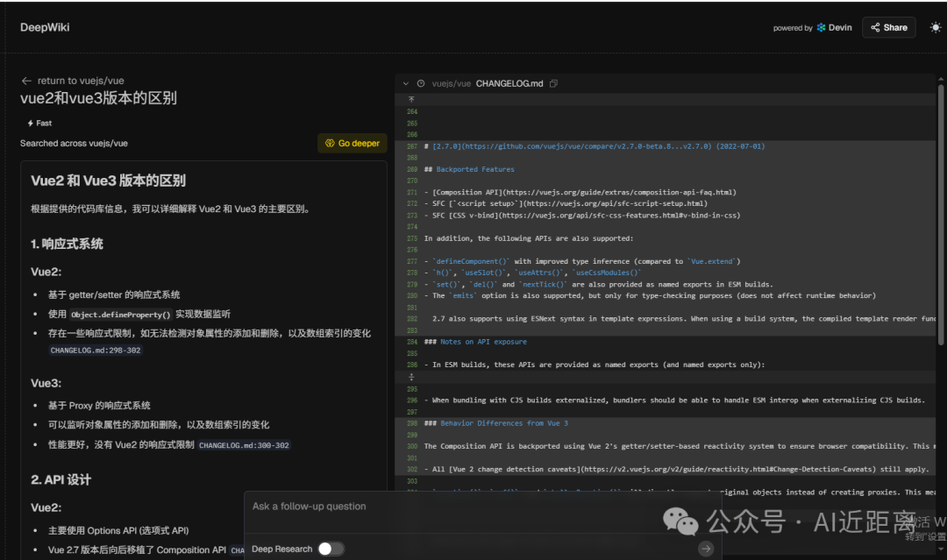Click 'Notes on API exposure' heading line 284
This screenshot has width=947, height=560.
click(x=483, y=342)
